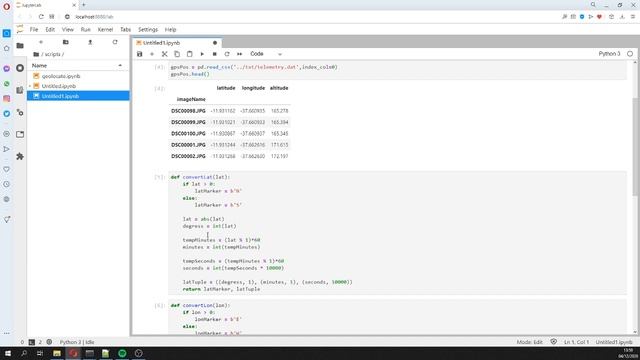This screenshot has width=640, height=360.
Task: Restart the kernel with circular arrow icon
Action: tap(227, 54)
